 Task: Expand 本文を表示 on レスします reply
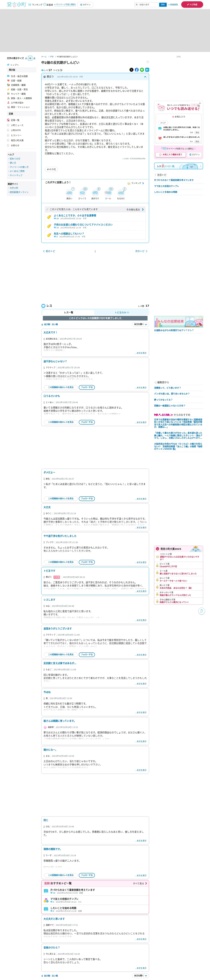[x=141, y=620]
